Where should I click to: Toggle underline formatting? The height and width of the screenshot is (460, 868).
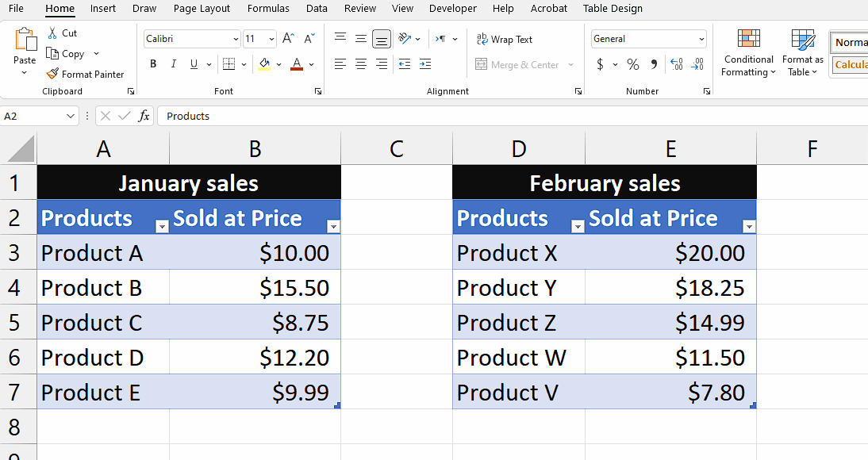click(x=192, y=63)
